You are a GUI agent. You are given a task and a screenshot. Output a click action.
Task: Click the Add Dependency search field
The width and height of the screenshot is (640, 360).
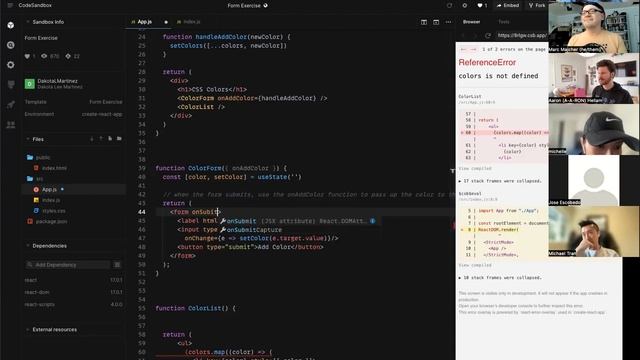point(68,264)
